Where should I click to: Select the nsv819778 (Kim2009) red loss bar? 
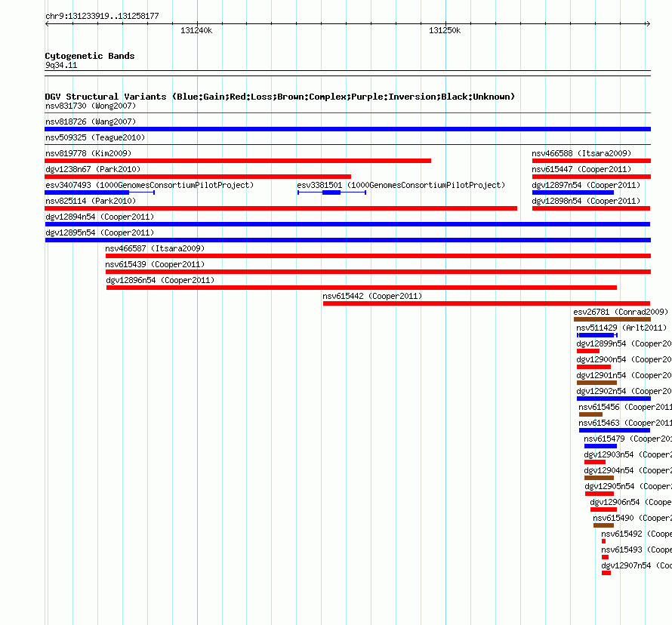(x=238, y=161)
